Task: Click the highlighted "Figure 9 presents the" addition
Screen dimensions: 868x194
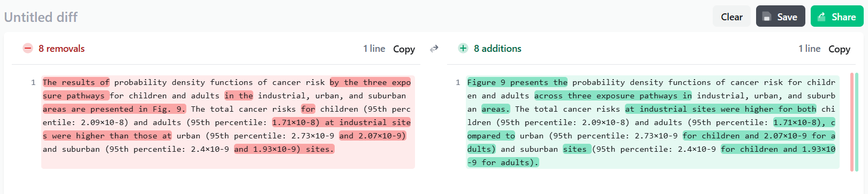Action: [517, 82]
